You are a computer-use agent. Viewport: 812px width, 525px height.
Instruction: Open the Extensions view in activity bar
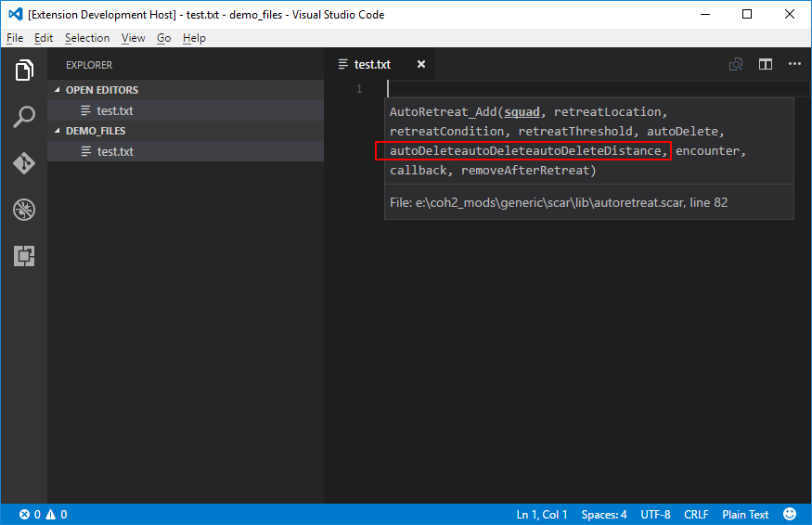pos(24,256)
